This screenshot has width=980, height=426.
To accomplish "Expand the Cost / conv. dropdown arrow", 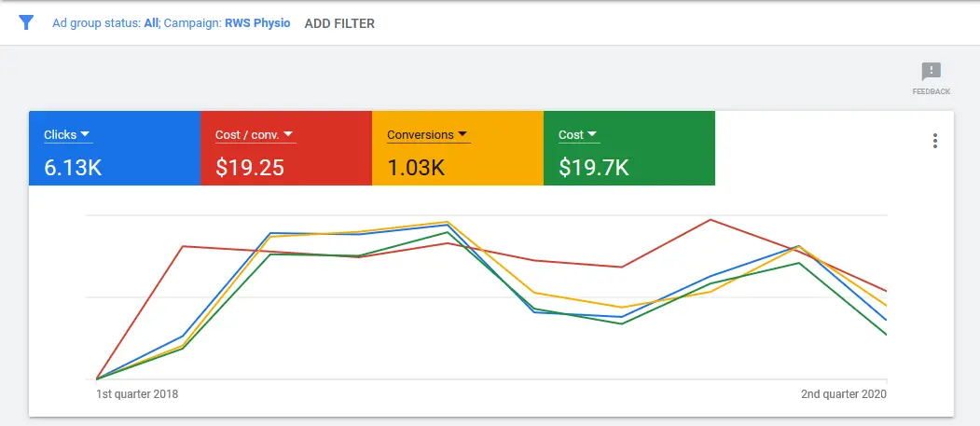I will (288, 135).
